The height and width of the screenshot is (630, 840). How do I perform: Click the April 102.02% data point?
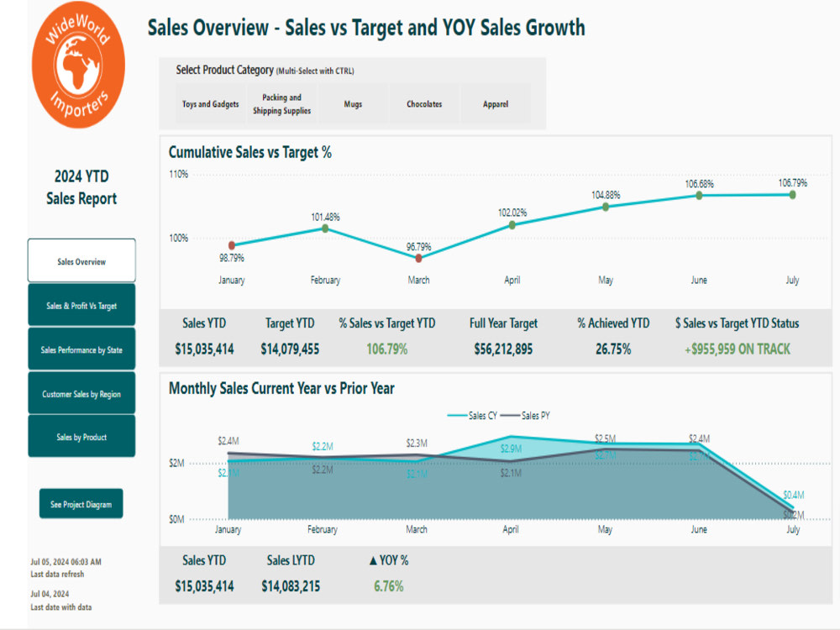(512, 225)
